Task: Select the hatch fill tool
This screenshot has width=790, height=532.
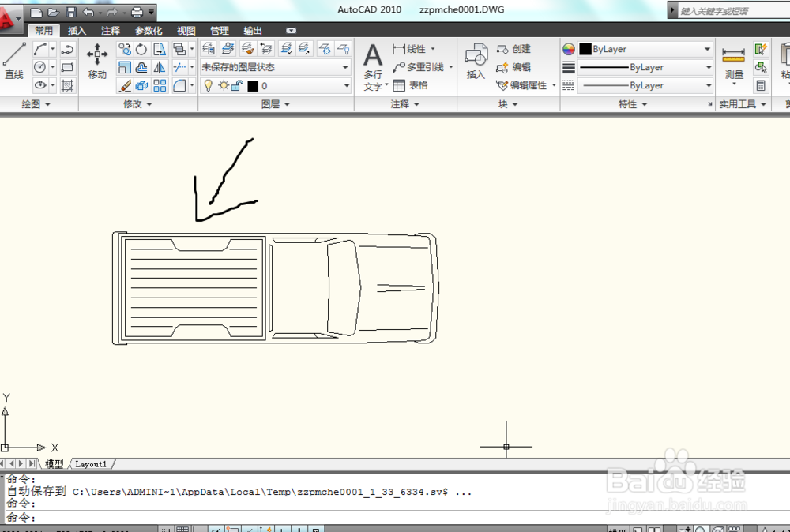Action: (67, 85)
